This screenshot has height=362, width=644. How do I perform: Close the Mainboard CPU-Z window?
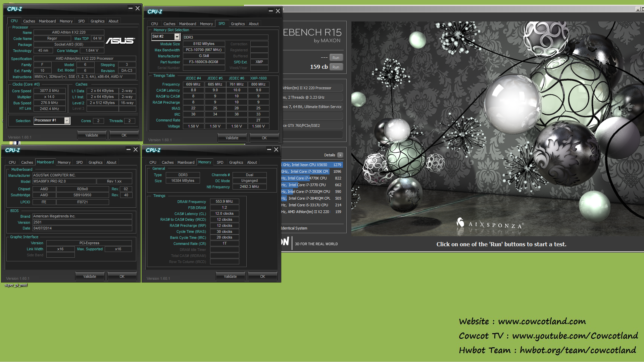(x=136, y=150)
